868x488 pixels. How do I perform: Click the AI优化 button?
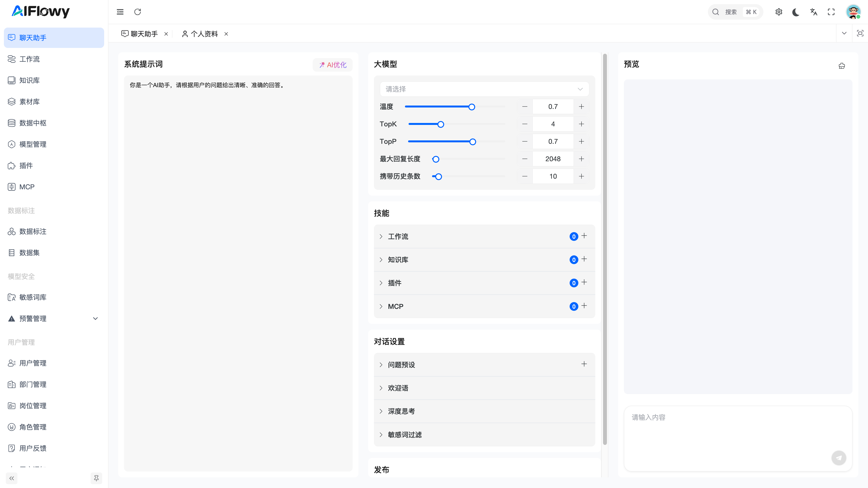pyautogui.click(x=332, y=65)
